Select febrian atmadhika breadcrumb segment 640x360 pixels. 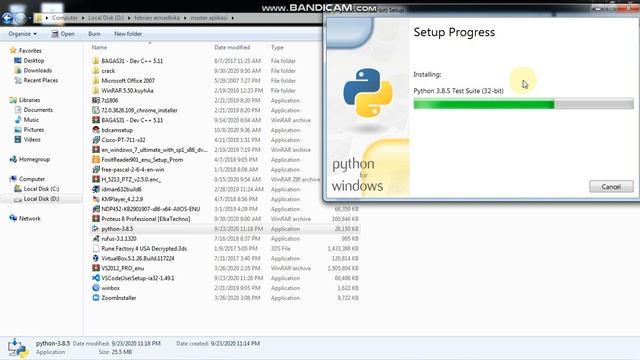157,18
